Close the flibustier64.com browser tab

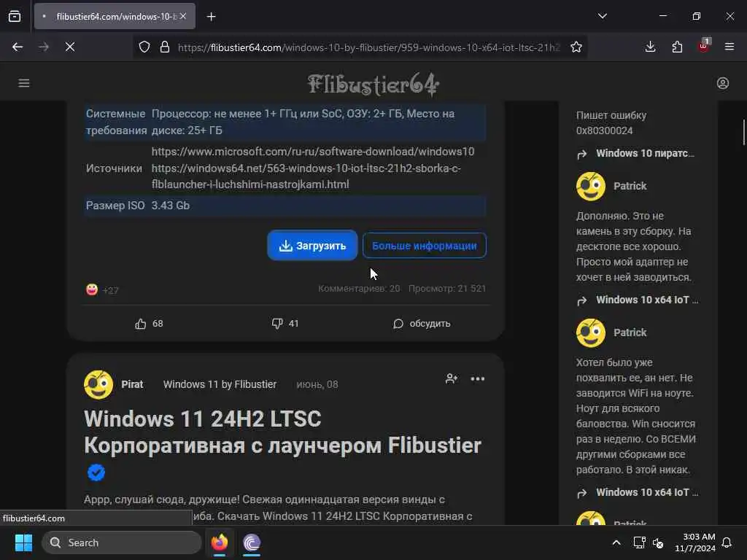pos(183,16)
